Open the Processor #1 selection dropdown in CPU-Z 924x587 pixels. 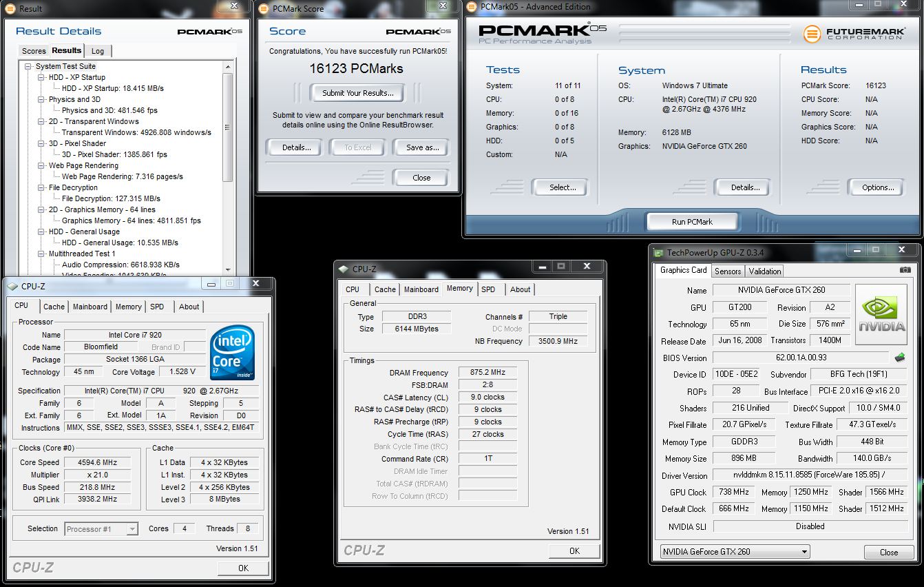[102, 529]
